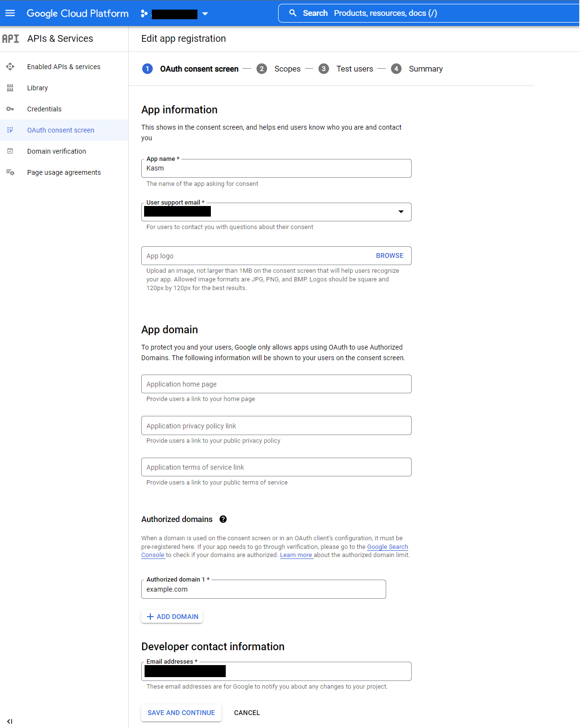Click ADD DOMAIN to add another domain
The width and height of the screenshot is (586, 728).
(171, 616)
